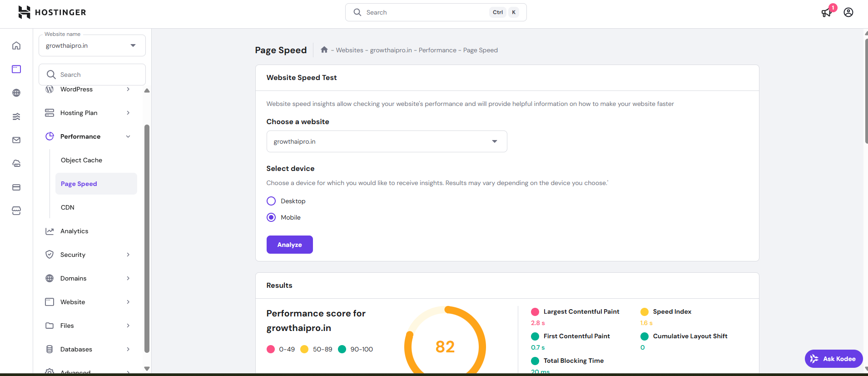Open the Hosting Plan menu label
Image resolution: width=868 pixels, height=376 pixels.
click(x=79, y=113)
